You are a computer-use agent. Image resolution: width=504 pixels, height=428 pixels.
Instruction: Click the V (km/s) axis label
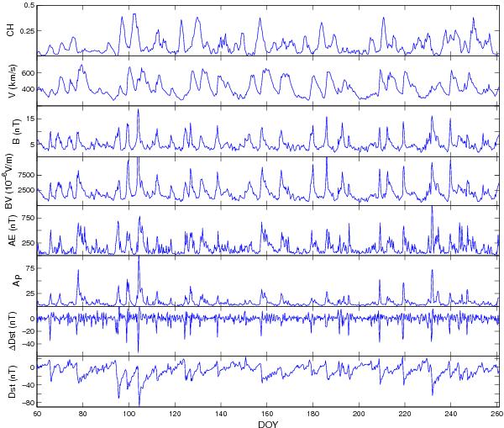pyautogui.click(x=12, y=82)
